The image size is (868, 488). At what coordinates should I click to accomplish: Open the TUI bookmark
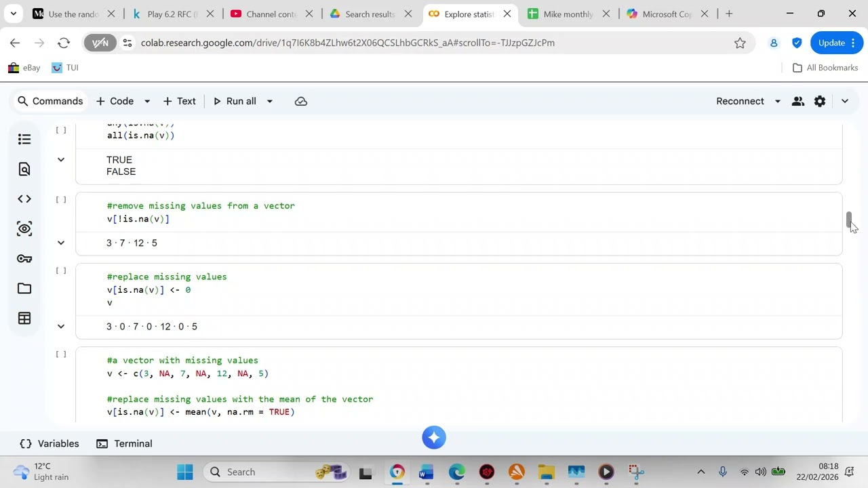pyautogui.click(x=65, y=68)
